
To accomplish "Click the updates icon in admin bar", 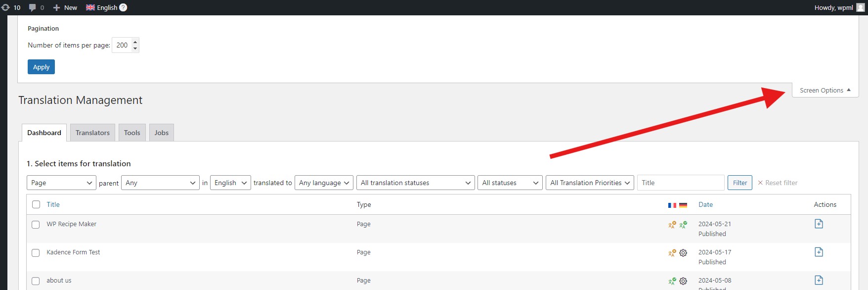I will (x=6, y=7).
